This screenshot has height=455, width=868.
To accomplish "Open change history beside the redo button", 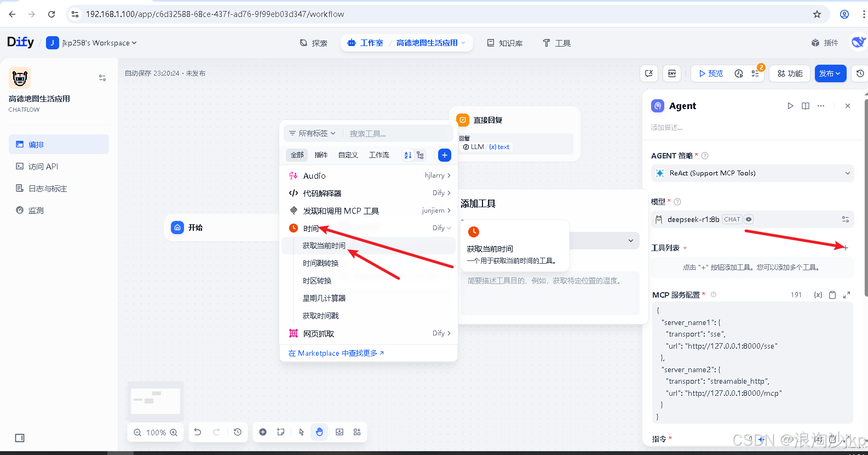I will click(237, 432).
